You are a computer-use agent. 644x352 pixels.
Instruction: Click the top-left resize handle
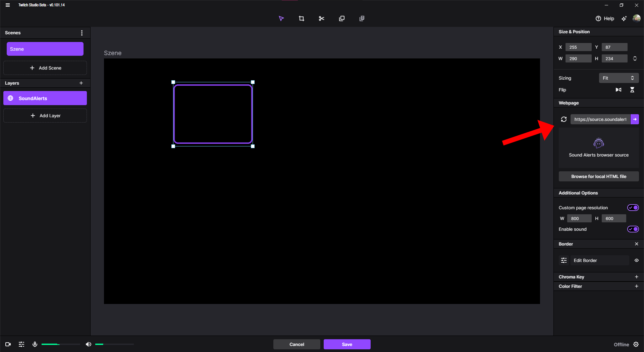(x=173, y=82)
